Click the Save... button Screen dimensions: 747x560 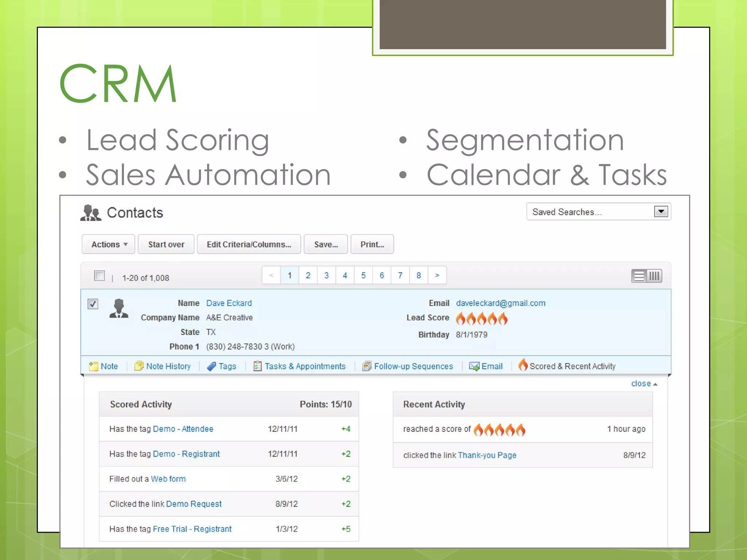326,244
